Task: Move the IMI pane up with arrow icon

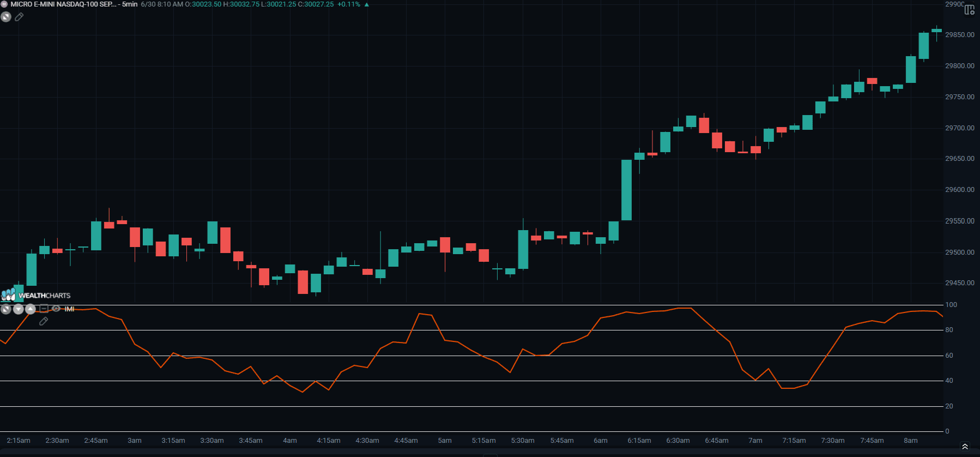Action: 31,309
